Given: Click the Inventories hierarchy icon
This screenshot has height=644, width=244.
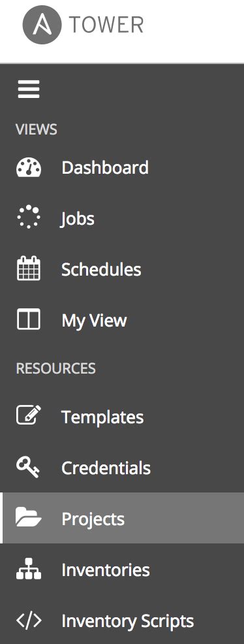Looking at the screenshot, I should (29, 570).
